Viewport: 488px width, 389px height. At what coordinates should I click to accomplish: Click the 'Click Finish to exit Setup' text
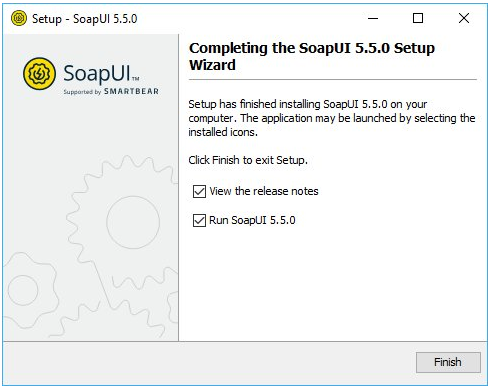tap(248, 160)
